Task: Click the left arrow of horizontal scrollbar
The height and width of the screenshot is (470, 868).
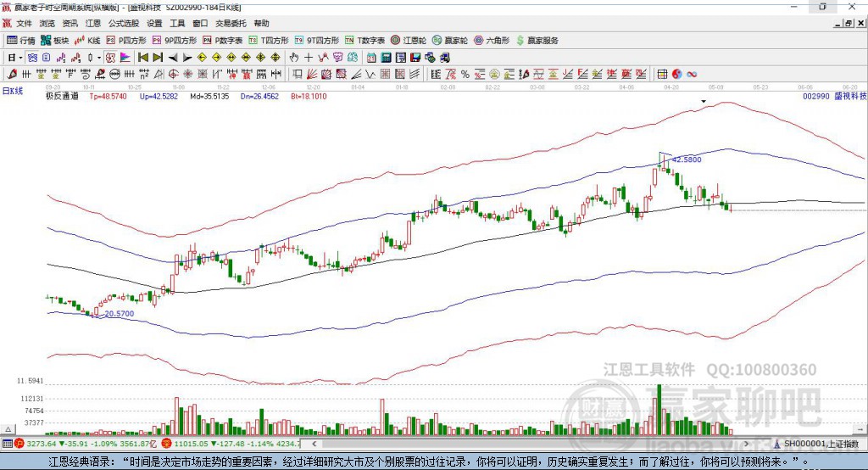Action: pyautogui.click(x=314, y=444)
